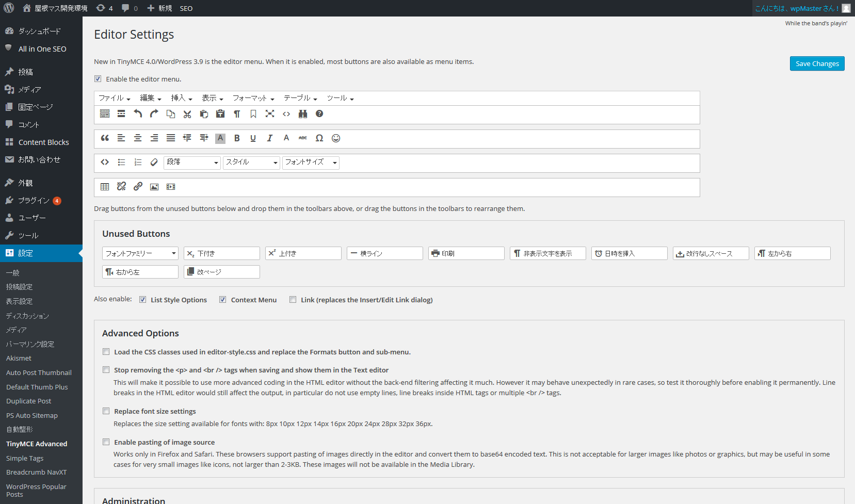
Task: Click the Underline U icon
Action: [253, 138]
